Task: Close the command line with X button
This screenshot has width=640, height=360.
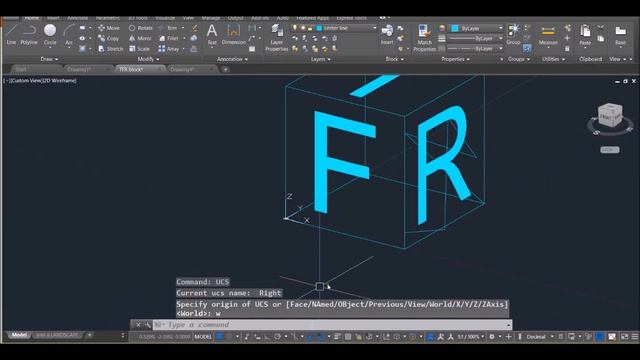Action: click(138, 325)
